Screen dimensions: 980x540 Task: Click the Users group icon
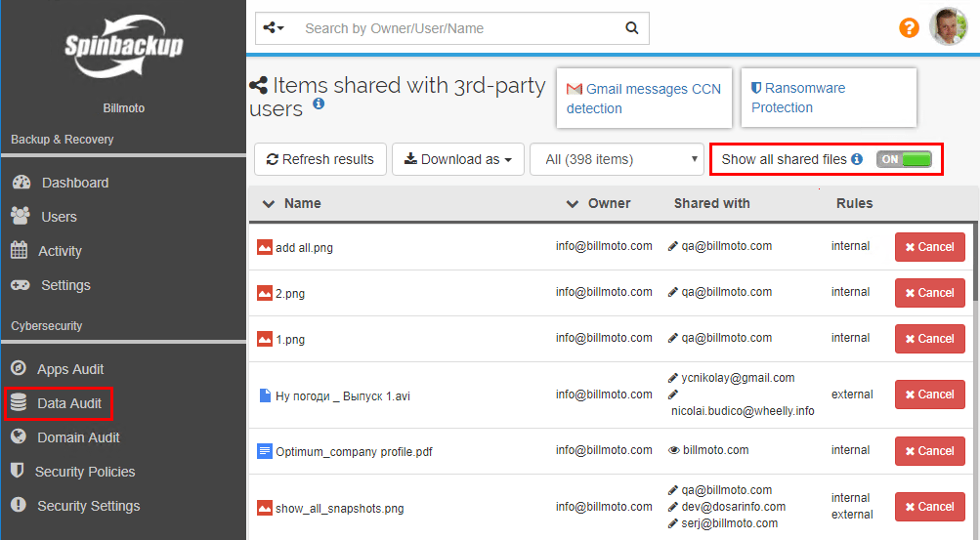[x=20, y=216]
